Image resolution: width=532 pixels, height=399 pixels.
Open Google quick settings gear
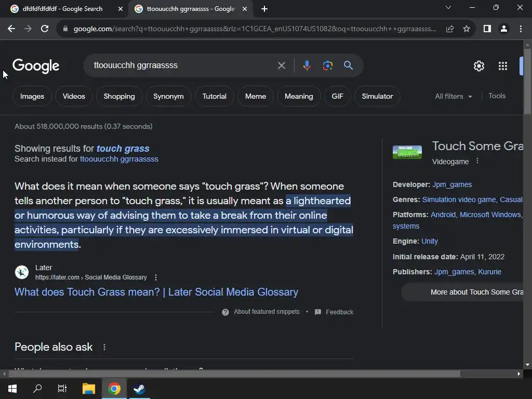(478, 66)
